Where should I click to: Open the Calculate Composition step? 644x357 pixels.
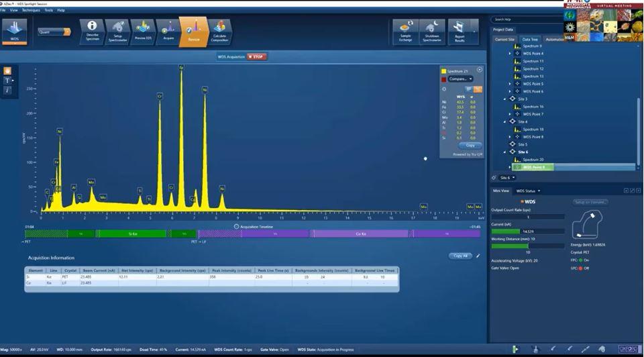click(x=219, y=30)
